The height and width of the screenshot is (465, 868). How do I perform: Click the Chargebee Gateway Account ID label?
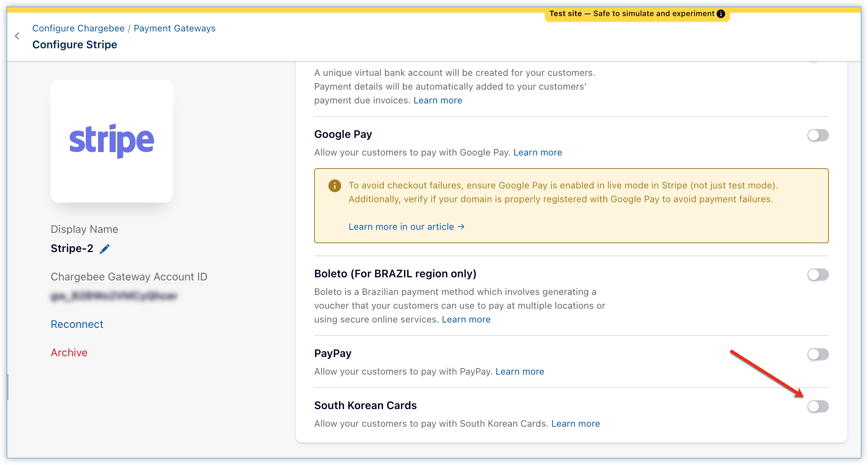tap(129, 277)
